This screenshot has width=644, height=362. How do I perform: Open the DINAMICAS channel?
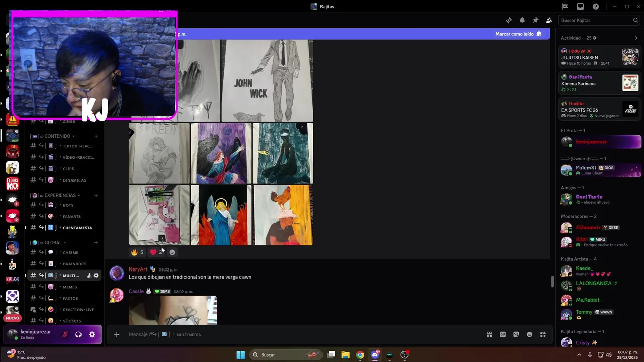[x=64, y=180]
